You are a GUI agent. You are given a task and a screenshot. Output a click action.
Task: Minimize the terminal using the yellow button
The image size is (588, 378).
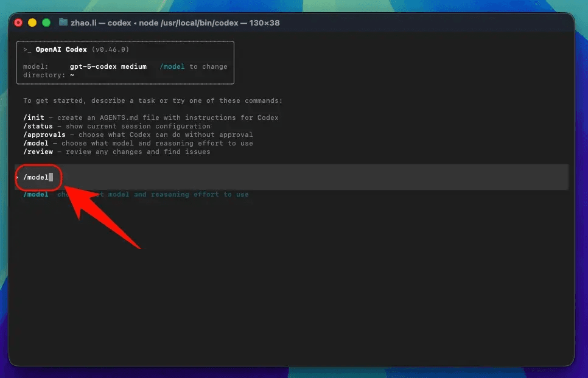32,23
